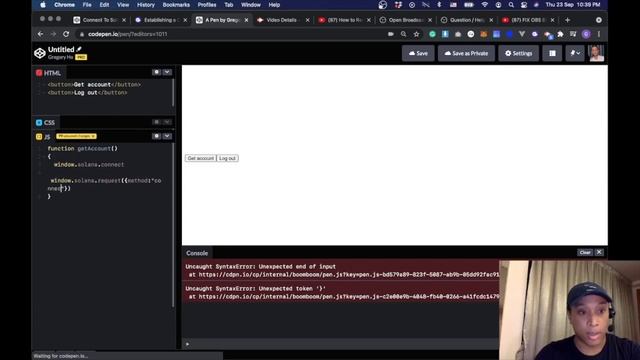Screen dimensions: 640x360
Task: Open the Chrome profile avatar
Action: (586, 34)
